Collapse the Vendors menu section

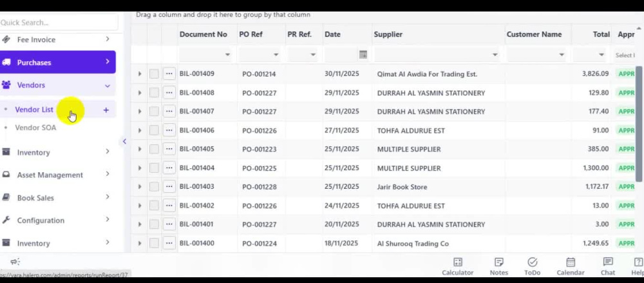tap(107, 86)
